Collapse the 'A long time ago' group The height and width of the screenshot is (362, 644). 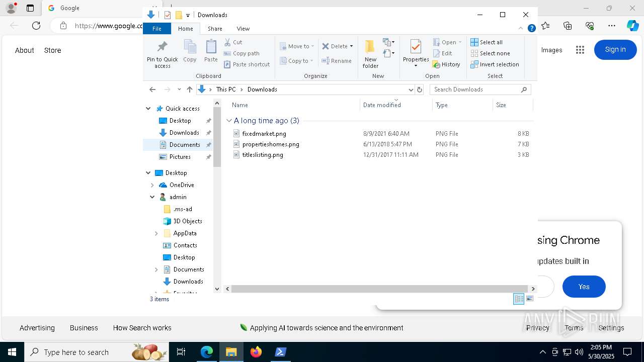tap(229, 121)
